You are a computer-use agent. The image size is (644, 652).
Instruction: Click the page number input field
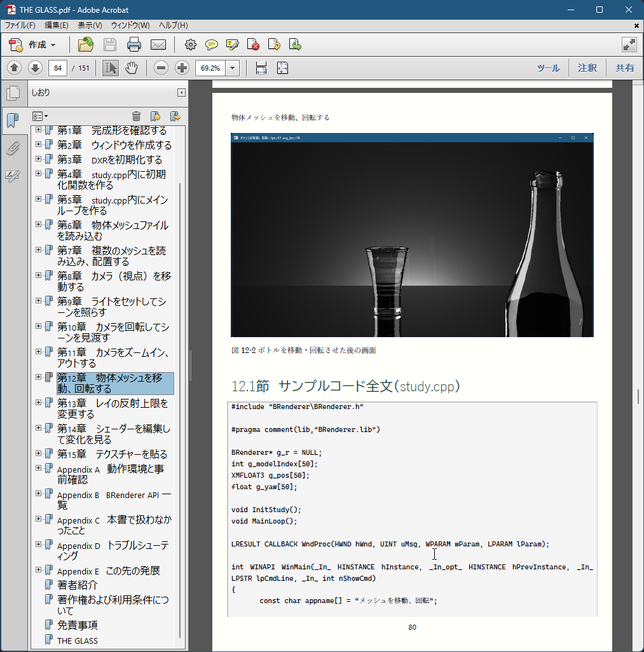(x=58, y=68)
